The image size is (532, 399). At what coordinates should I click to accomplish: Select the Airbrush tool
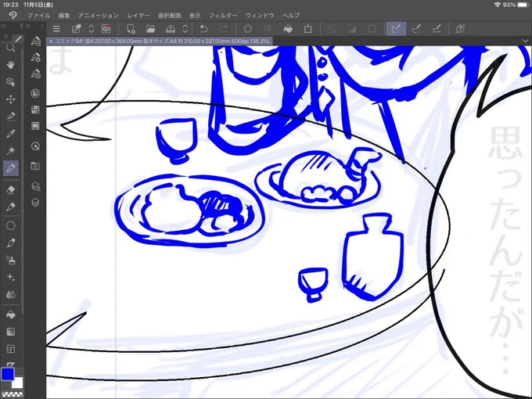[10, 261]
